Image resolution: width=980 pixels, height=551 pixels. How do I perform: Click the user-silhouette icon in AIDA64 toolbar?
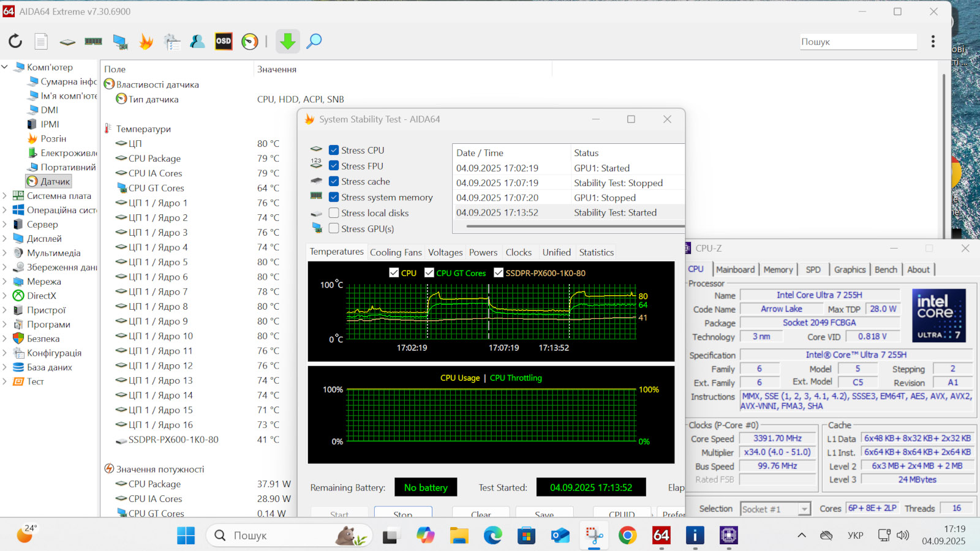point(197,41)
